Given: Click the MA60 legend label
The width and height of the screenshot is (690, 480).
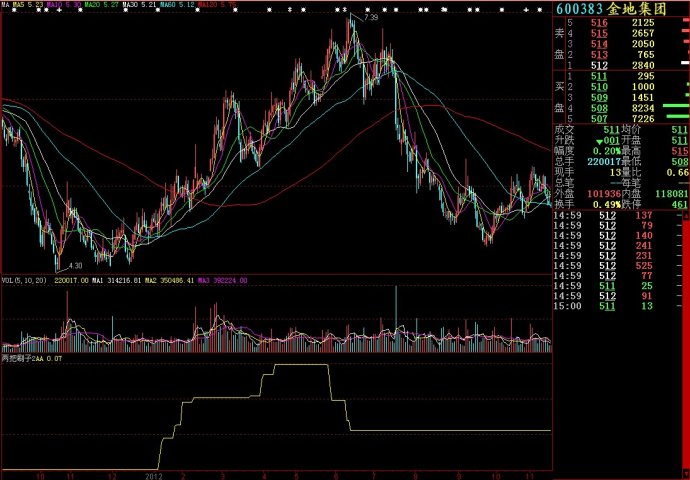Looking at the screenshot, I should click(x=182, y=5).
